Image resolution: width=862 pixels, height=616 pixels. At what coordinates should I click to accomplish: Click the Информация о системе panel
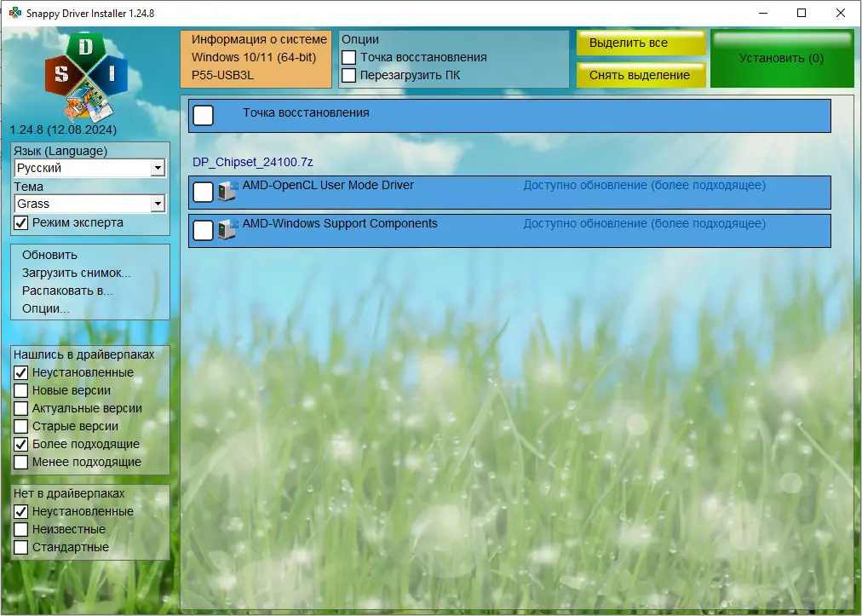click(x=256, y=58)
